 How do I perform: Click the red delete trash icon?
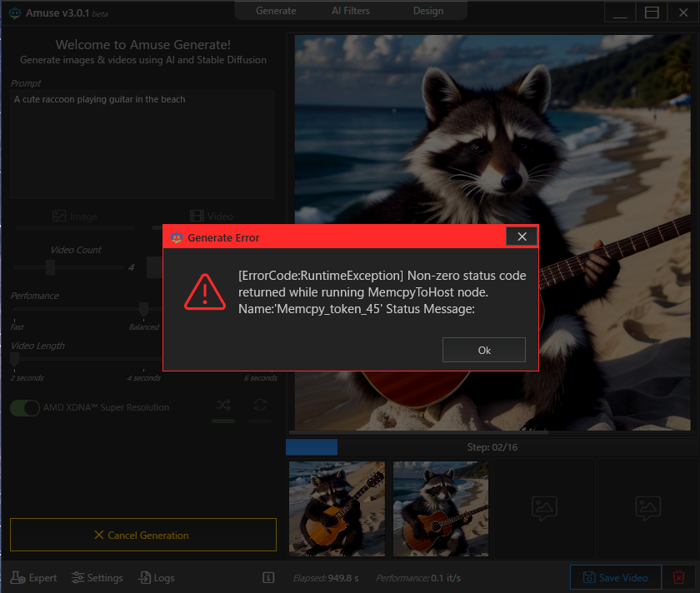point(679,577)
